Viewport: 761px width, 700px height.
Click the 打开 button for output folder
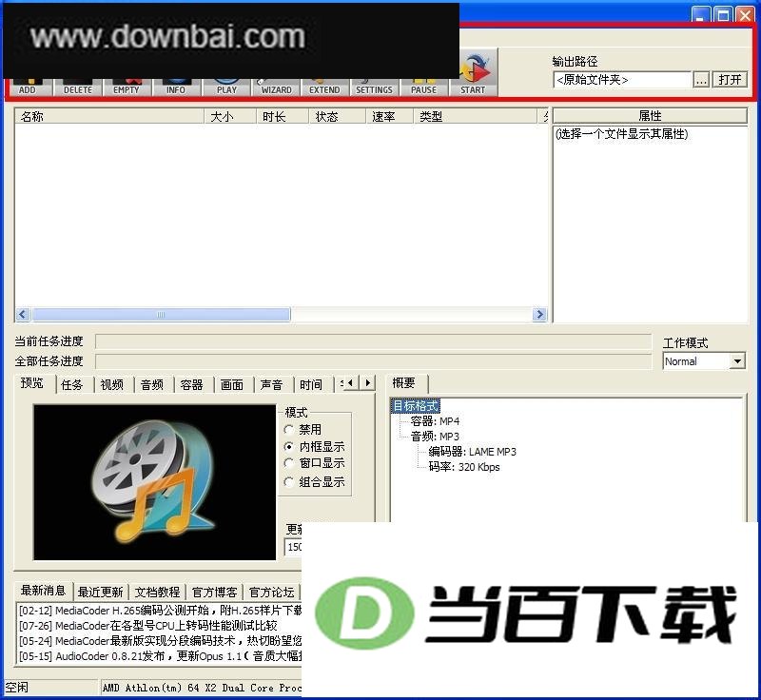[730, 80]
